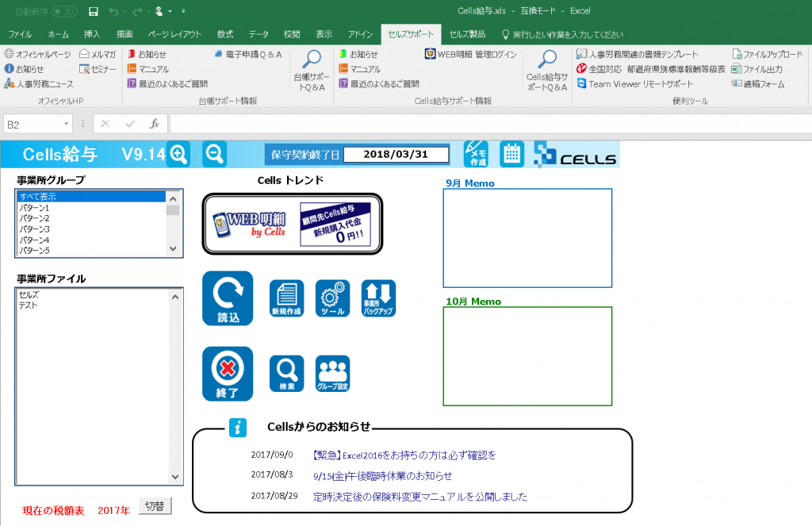Click the WEB明細 by Cells banner
This screenshot has height=526, width=812.
coord(293,224)
